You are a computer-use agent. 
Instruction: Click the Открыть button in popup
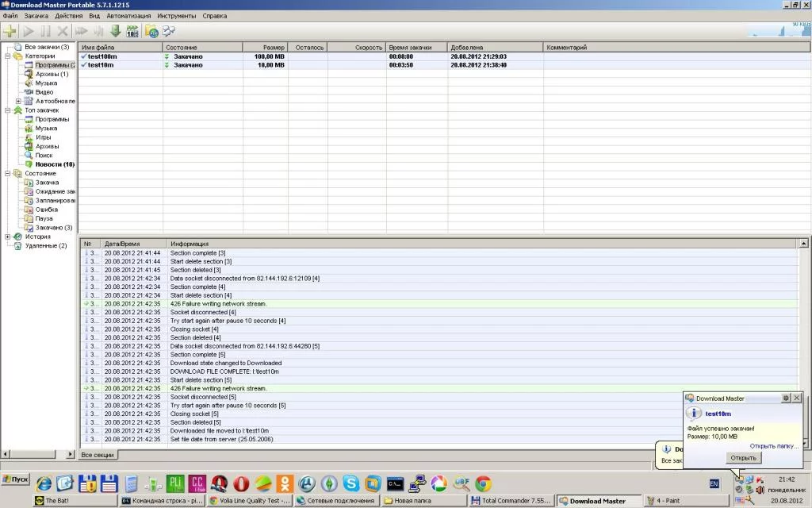[x=742, y=458]
